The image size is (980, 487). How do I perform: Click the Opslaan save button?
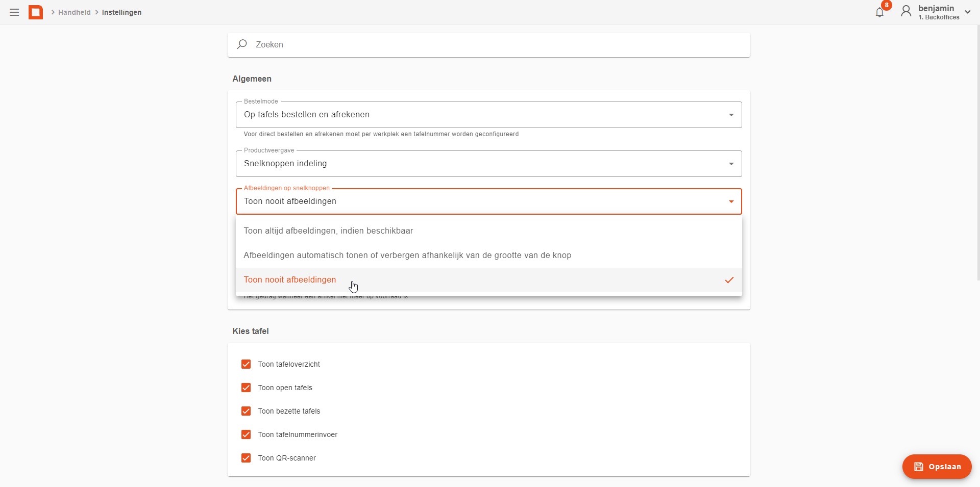[x=937, y=467]
